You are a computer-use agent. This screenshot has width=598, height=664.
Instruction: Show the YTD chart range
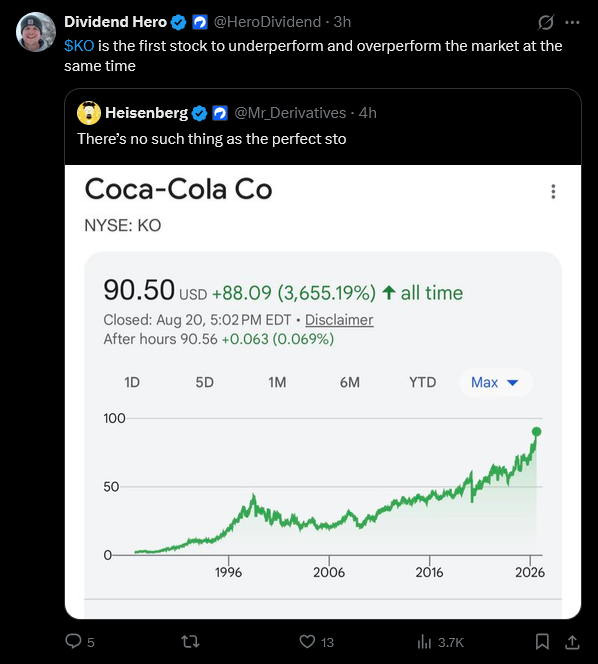[423, 382]
